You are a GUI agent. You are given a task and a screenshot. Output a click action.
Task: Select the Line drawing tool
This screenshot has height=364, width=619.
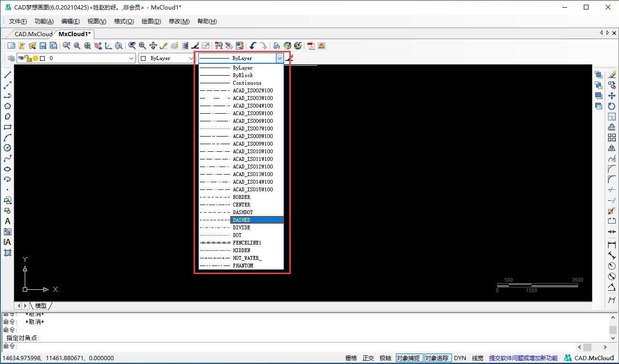click(x=8, y=75)
